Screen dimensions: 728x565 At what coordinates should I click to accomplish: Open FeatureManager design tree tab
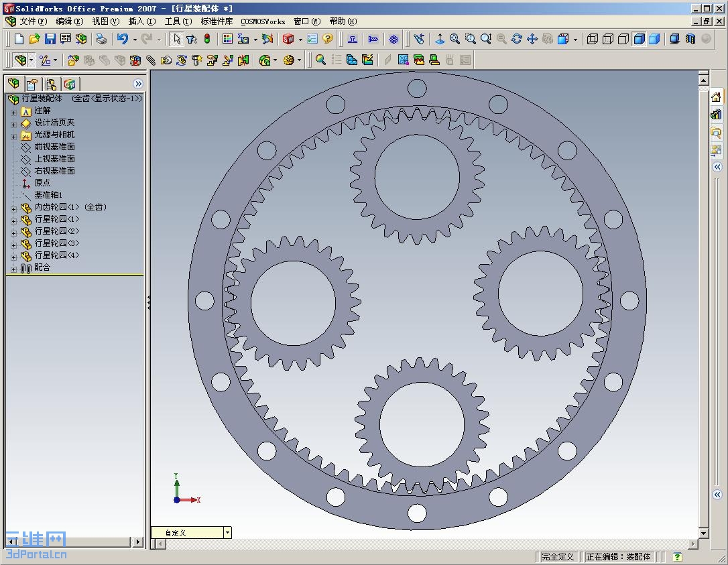pyautogui.click(x=13, y=84)
